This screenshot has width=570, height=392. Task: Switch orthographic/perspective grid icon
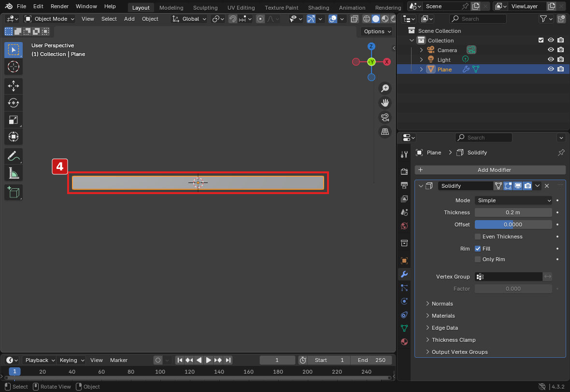(385, 132)
